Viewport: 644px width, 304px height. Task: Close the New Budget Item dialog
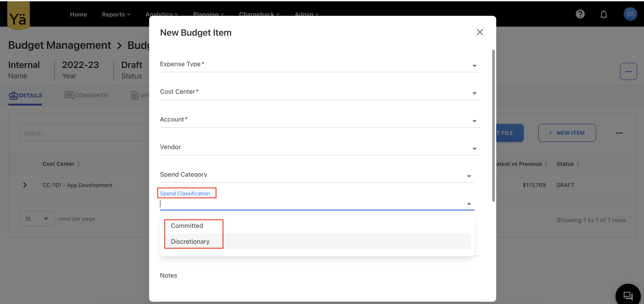[x=479, y=32]
